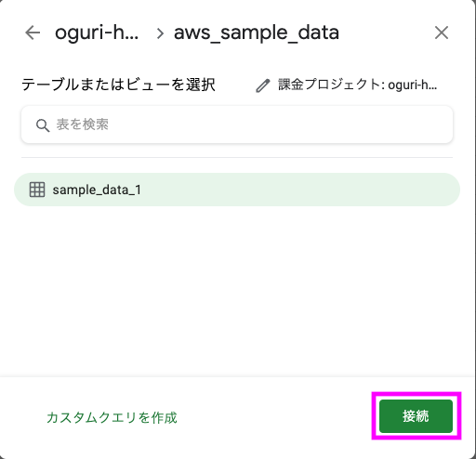Open カスタムクエリを作成 link
This screenshot has height=459, width=476.
[112, 417]
